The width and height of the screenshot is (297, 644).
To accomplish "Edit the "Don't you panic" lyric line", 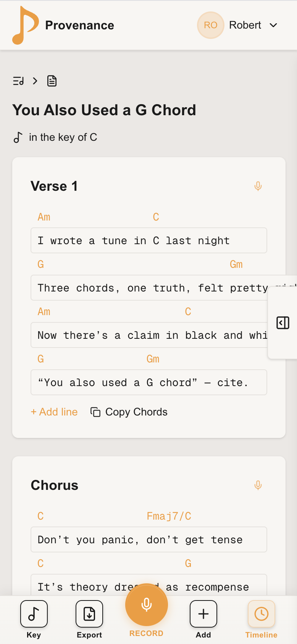I will 149,540.
